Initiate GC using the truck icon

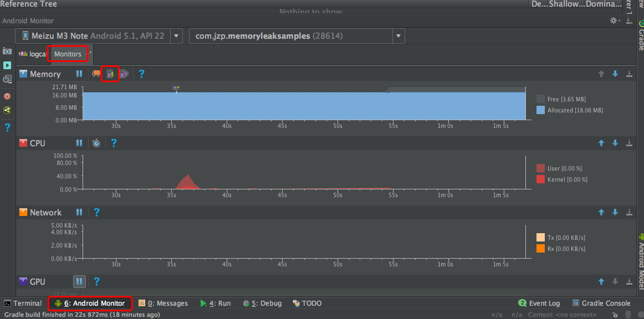tap(95, 73)
